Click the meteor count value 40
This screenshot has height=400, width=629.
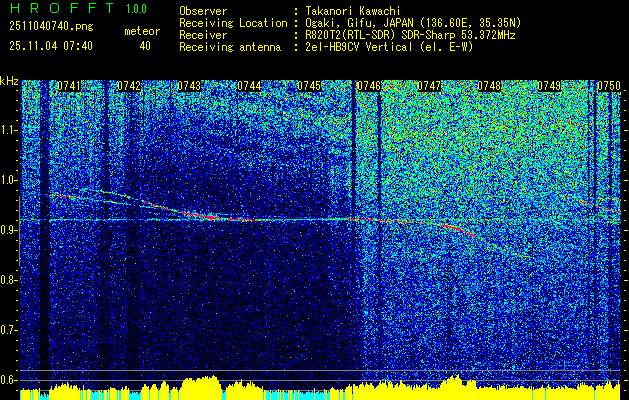pos(145,45)
